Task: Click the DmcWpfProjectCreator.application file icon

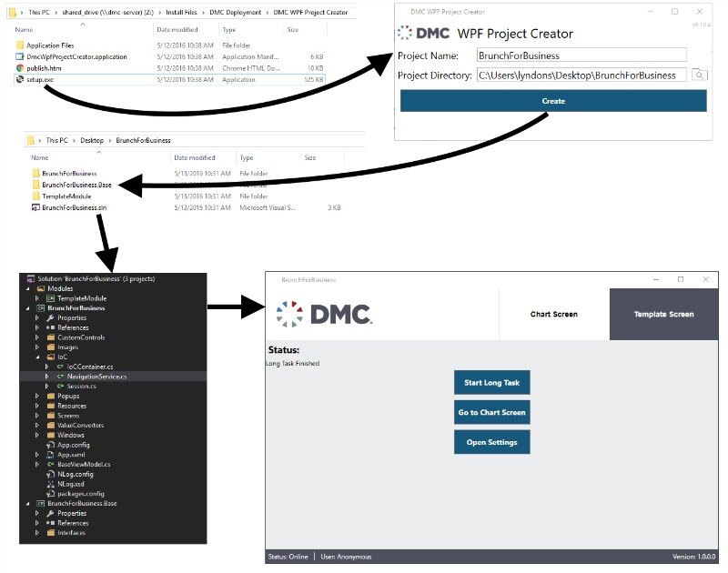Action: 20,56
